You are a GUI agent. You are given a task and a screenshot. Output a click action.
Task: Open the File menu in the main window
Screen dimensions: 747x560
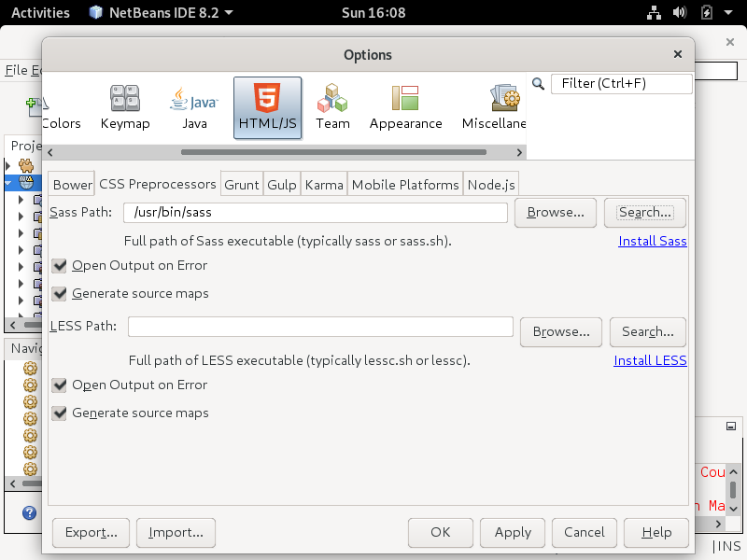tap(16, 71)
